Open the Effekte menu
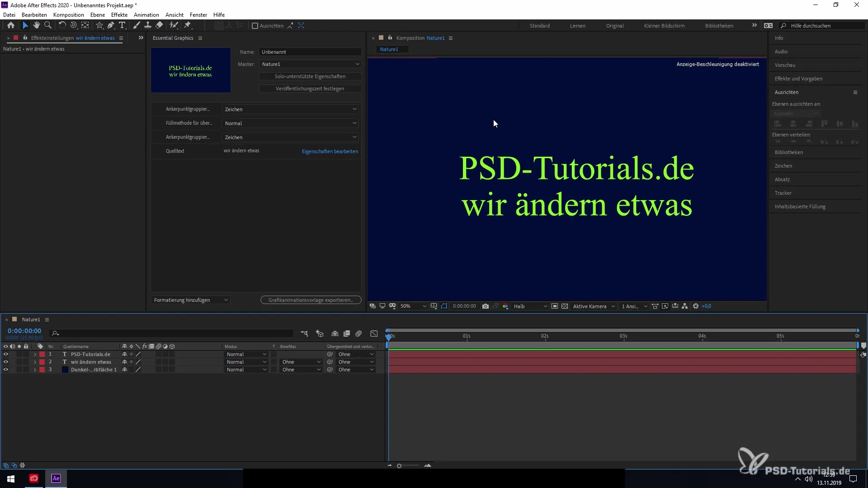 click(x=119, y=14)
